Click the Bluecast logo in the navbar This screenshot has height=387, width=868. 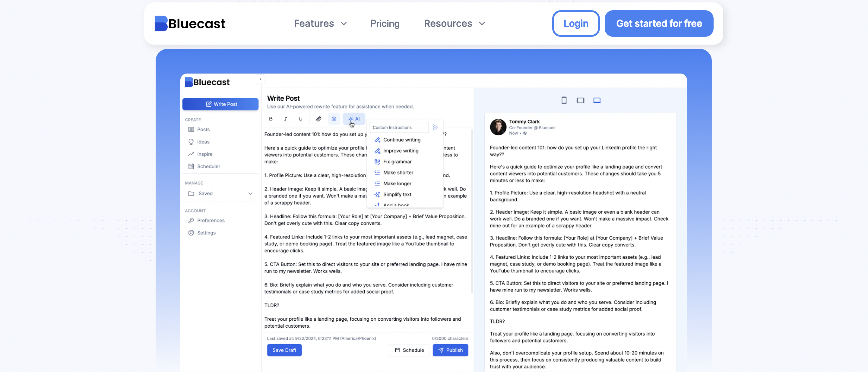point(190,23)
